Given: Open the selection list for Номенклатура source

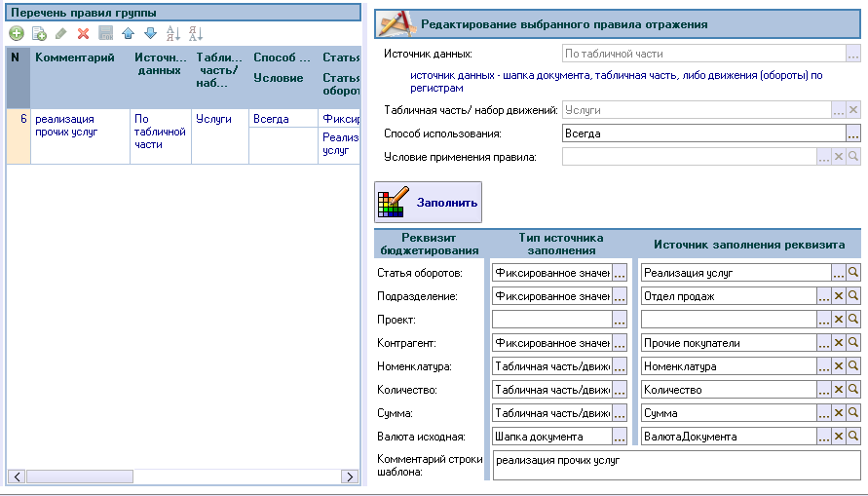Looking at the screenshot, I should (x=823, y=366).
